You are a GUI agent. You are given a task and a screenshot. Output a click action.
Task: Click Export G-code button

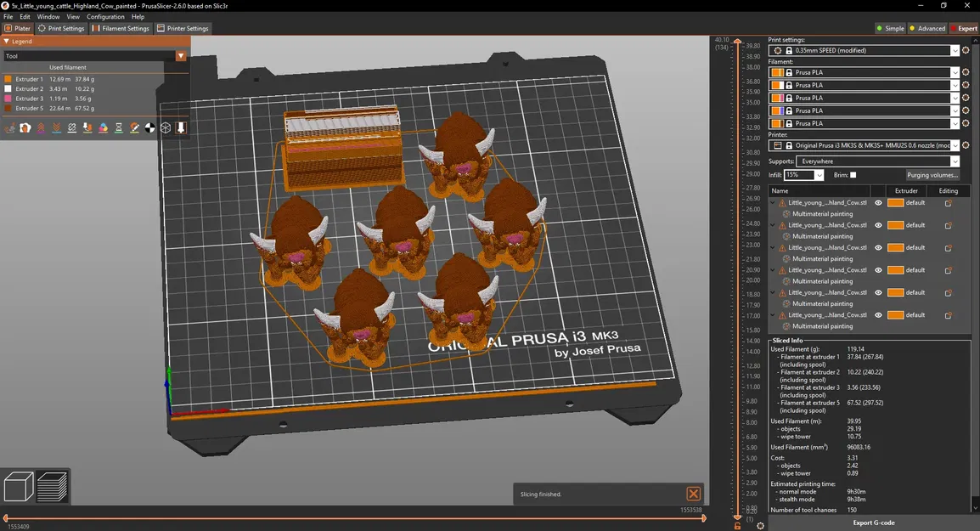pos(873,523)
